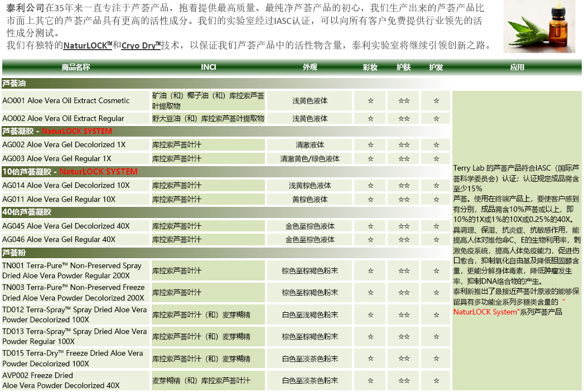Image resolution: width=584 pixels, height=392 pixels.
Task: Select the INCI column header
Action: [208, 67]
